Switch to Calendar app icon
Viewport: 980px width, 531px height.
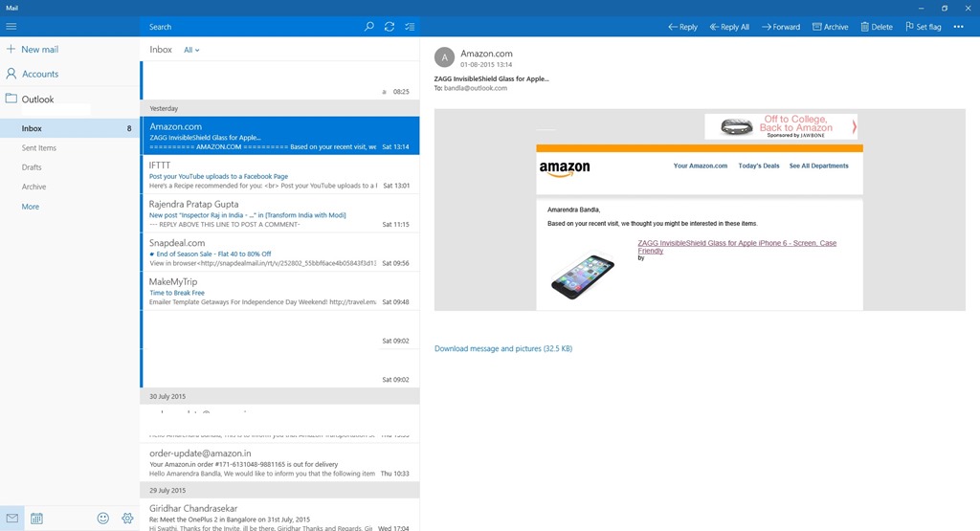pyautogui.click(x=37, y=518)
